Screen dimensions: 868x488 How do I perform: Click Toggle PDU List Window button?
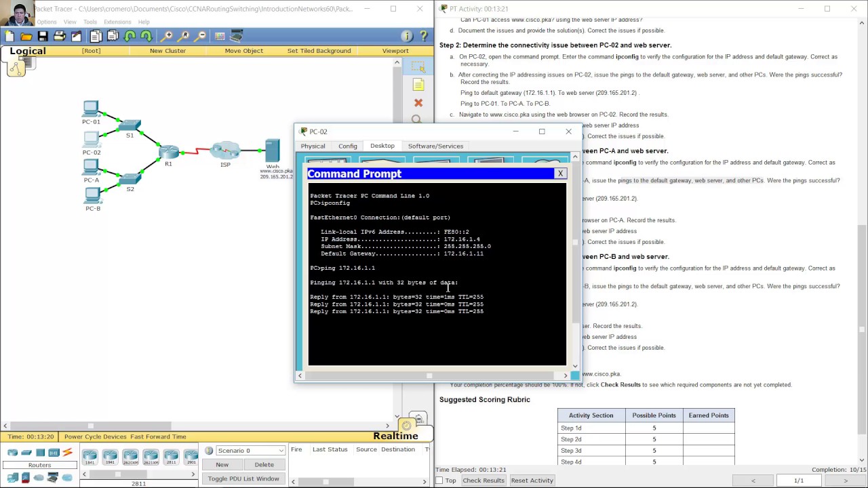click(x=243, y=479)
